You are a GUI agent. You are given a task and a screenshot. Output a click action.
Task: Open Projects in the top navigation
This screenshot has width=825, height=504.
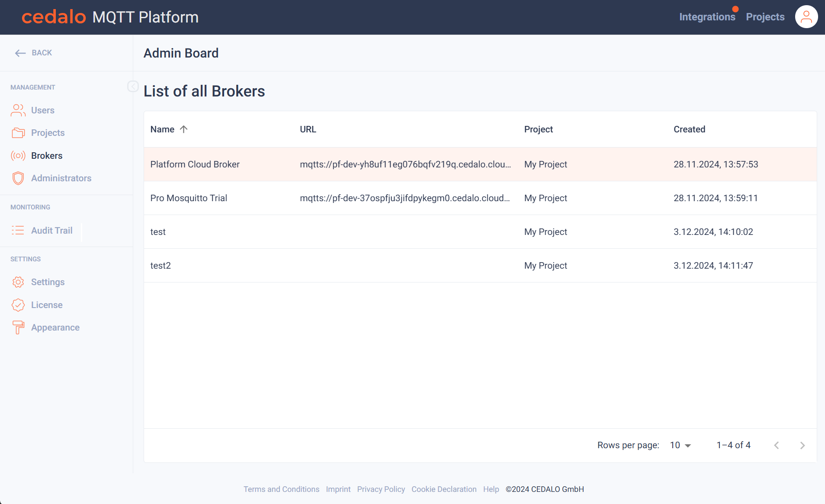[765, 17]
